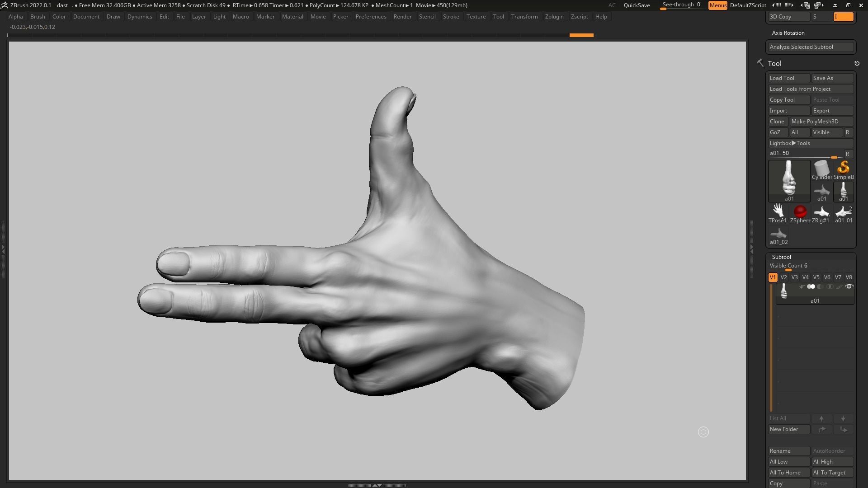Toggle subtool a01 subtraction boolean mode icon

coord(820,287)
